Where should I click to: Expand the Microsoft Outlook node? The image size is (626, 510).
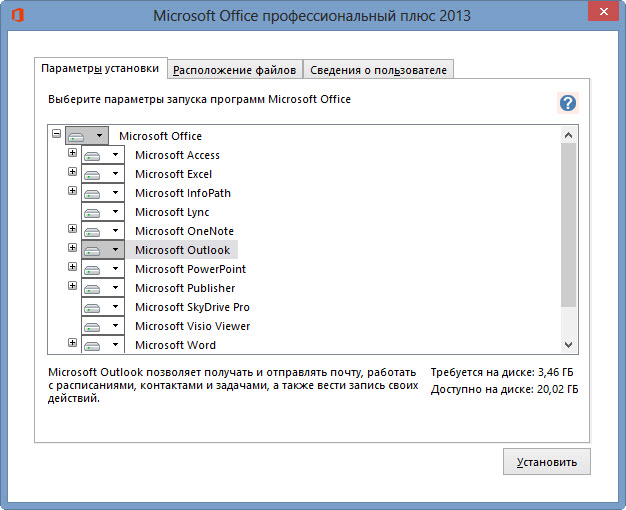72,248
